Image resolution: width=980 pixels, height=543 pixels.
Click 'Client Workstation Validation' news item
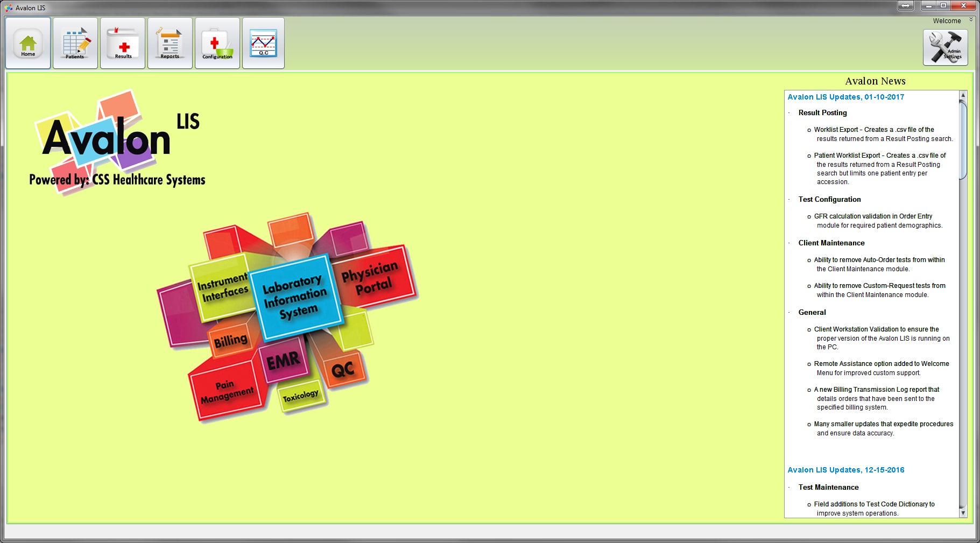pos(878,338)
